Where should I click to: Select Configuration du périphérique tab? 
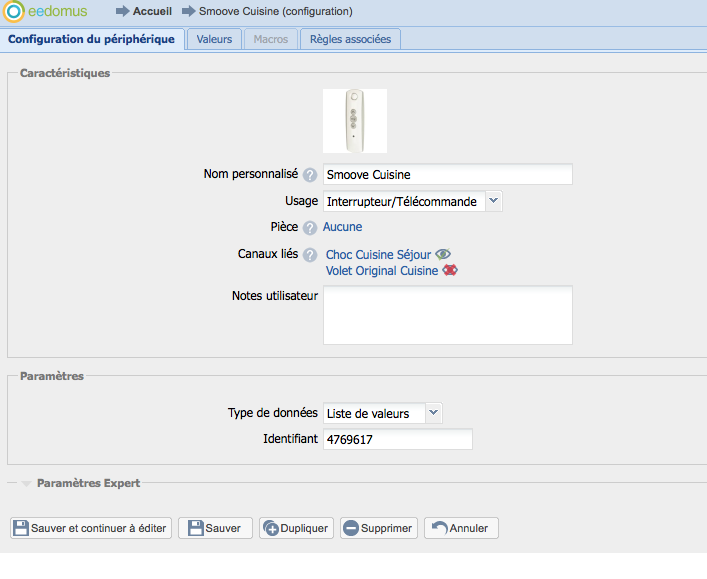tap(92, 39)
